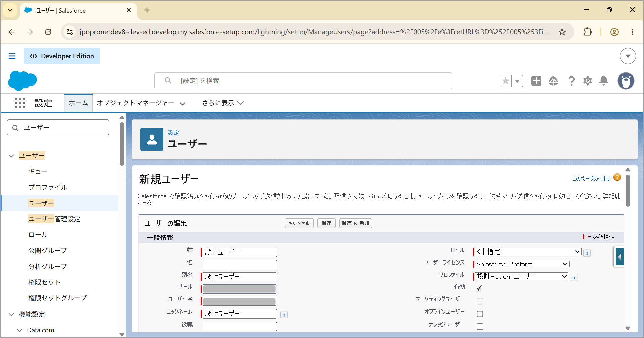Open the プロファイル dropdown

pos(522,276)
